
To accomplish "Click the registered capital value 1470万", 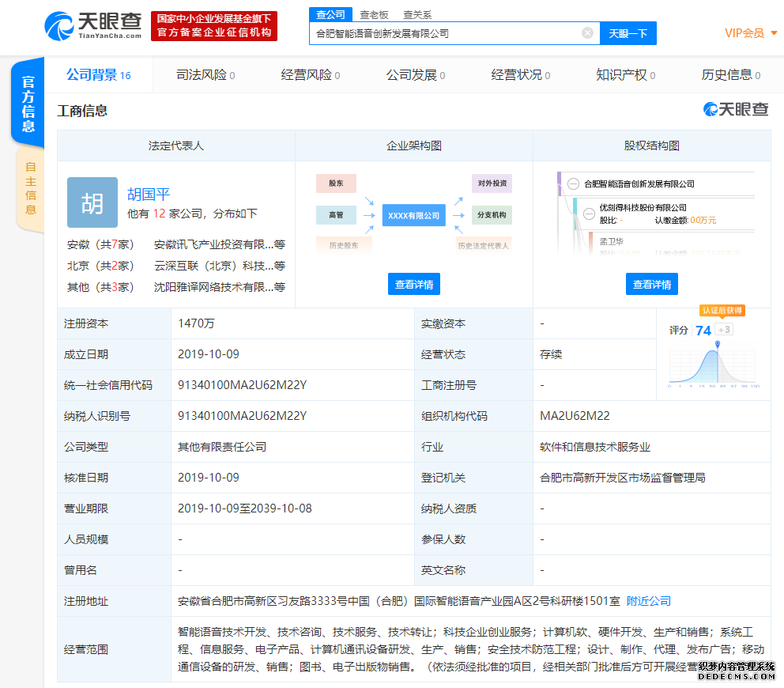I will pos(196,323).
